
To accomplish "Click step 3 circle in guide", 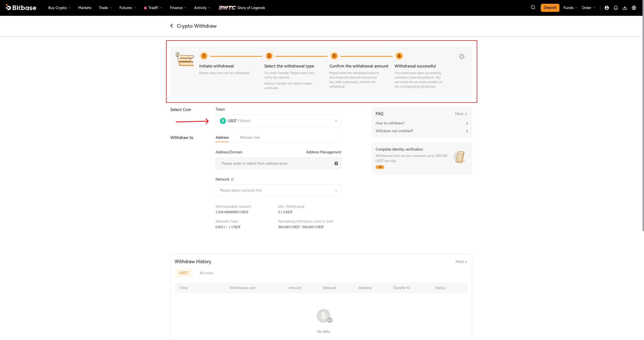I will coord(334,56).
